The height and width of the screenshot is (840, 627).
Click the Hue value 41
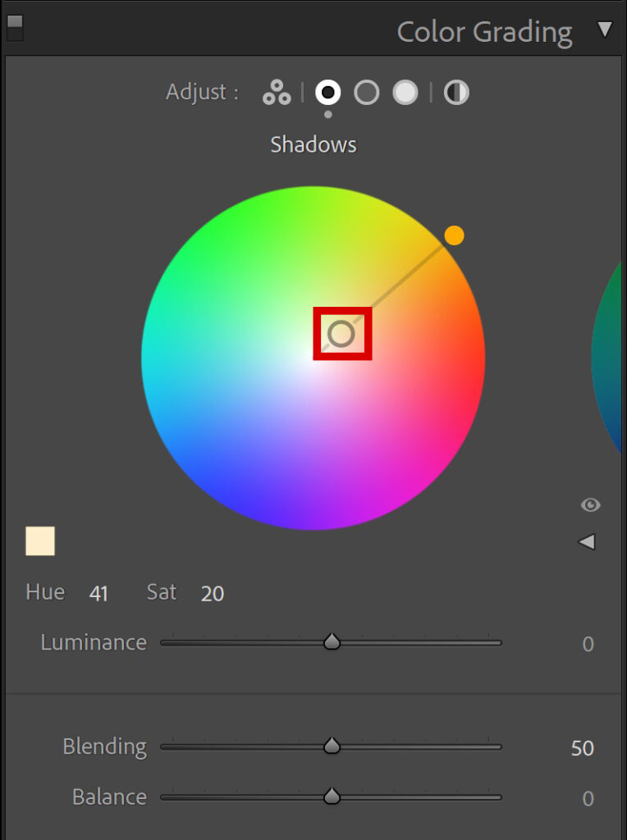98,594
